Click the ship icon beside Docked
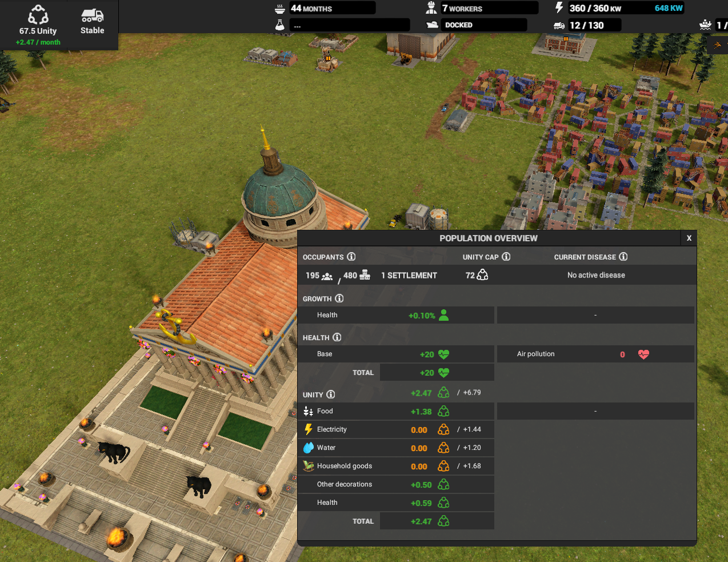The width and height of the screenshot is (728, 562). (432, 25)
